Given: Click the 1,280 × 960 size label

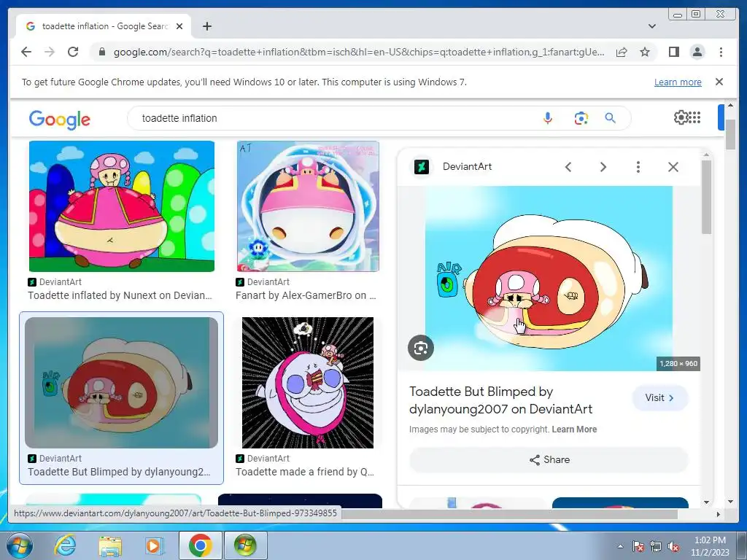Looking at the screenshot, I should (x=678, y=363).
